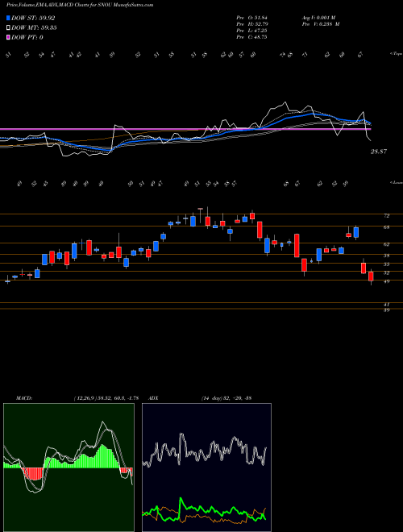Click the ADX heading label
This screenshot has width=403, height=532.
(x=154, y=398)
